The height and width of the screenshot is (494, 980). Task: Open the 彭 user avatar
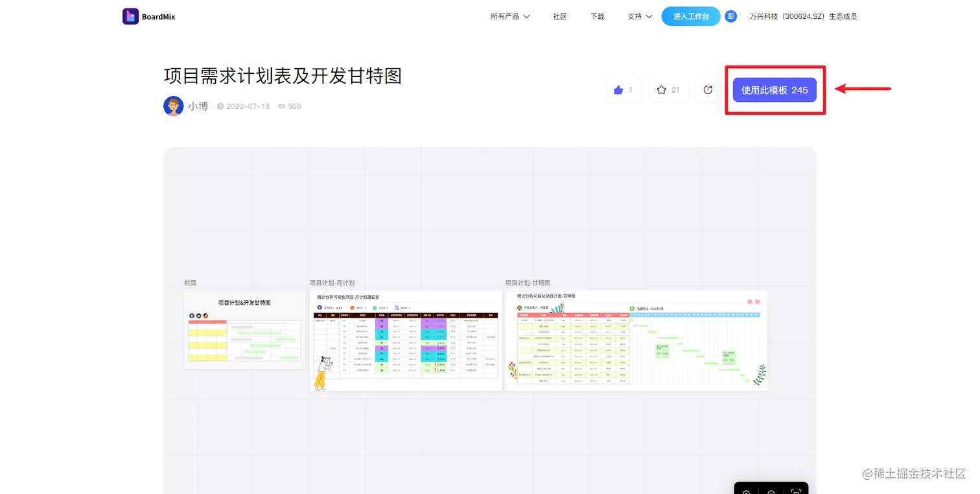(x=731, y=16)
